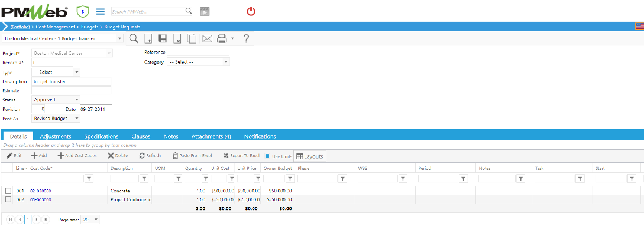Click the WBS column filter icon

tap(403, 179)
